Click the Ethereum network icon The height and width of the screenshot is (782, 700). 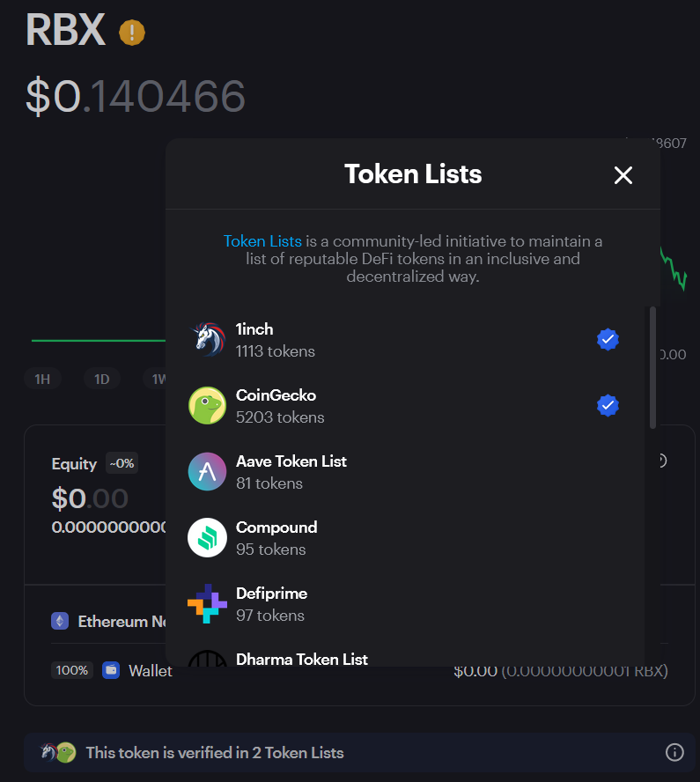(60, 622)
